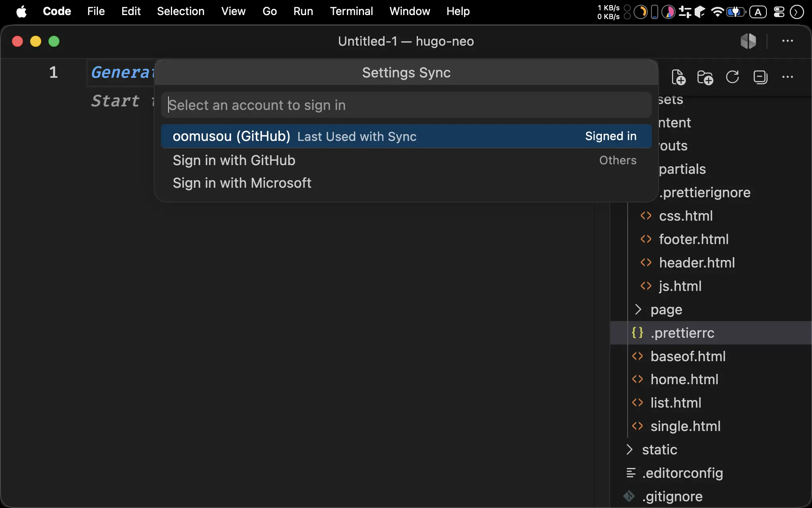Open Wi-Fi status menu
The image size is (812, 508).
pyautogui.click(x=717, y=12)
